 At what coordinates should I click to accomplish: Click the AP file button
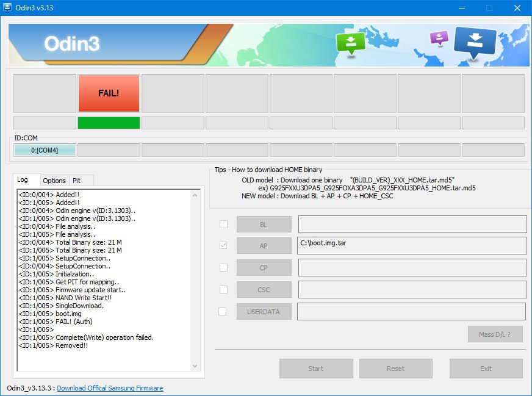click(x=264, y=246)
